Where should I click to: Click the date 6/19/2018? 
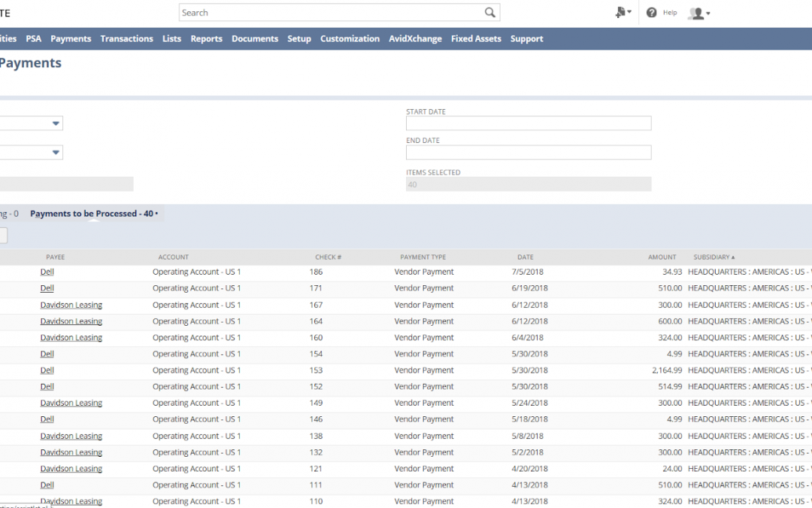[530, 288]
